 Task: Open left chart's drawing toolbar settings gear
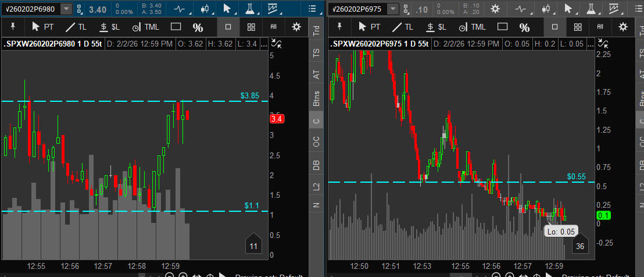296,27
